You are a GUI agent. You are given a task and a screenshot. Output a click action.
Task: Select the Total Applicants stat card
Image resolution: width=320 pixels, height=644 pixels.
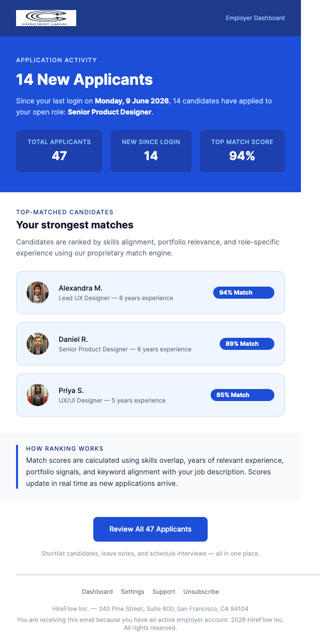click(x=59, y=151)
